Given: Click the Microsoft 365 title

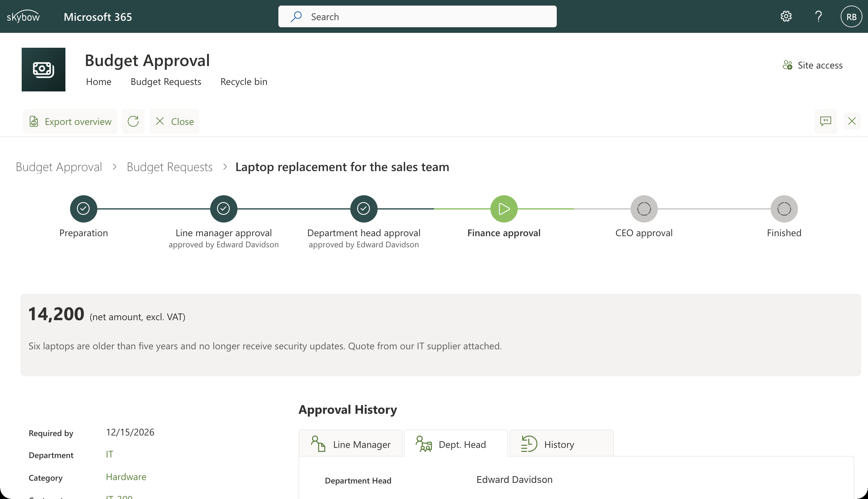Looking at the screenshot, I should (98, 16).
